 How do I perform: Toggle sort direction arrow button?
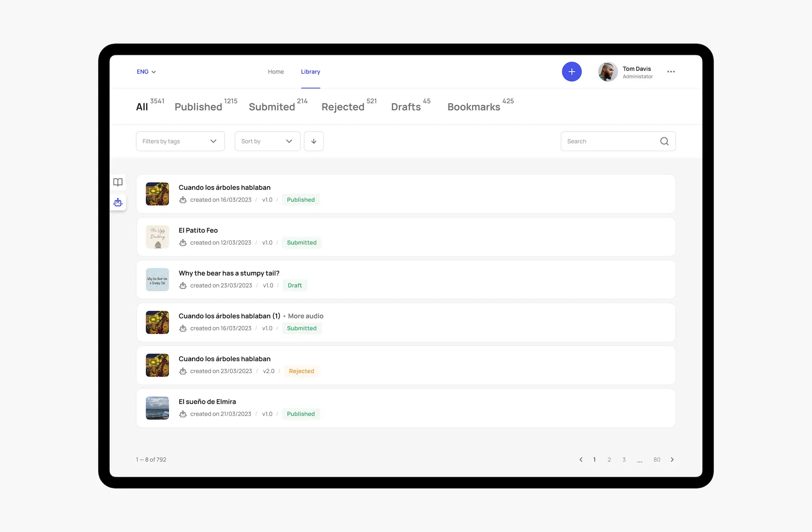[x=313, y=141]
